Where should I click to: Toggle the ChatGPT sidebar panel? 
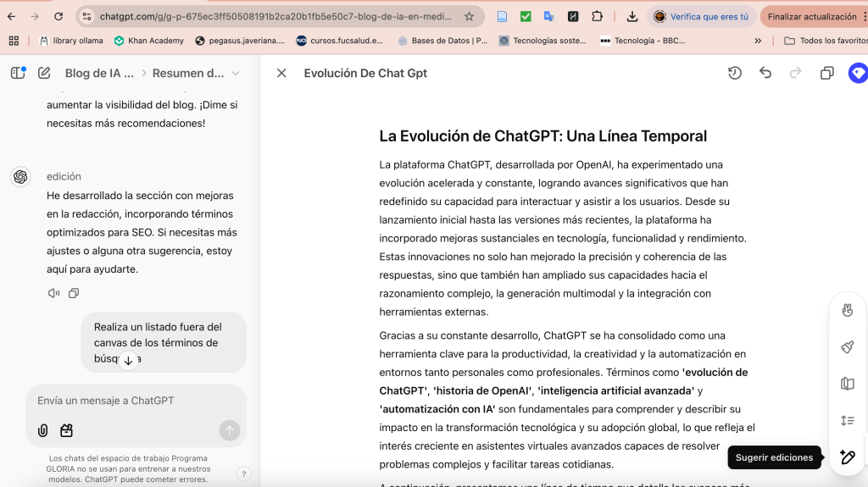pyautogui.click(x=18, y=74)
